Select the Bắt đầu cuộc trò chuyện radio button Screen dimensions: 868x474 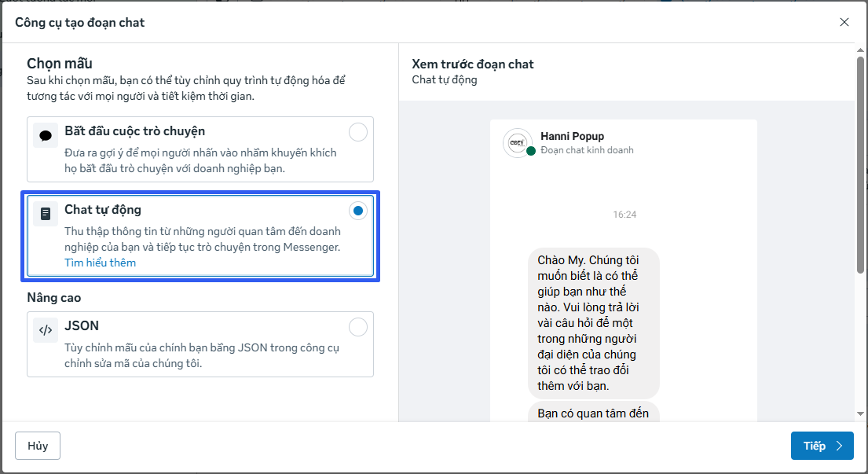pyautogui.click(x=357, y=132)
